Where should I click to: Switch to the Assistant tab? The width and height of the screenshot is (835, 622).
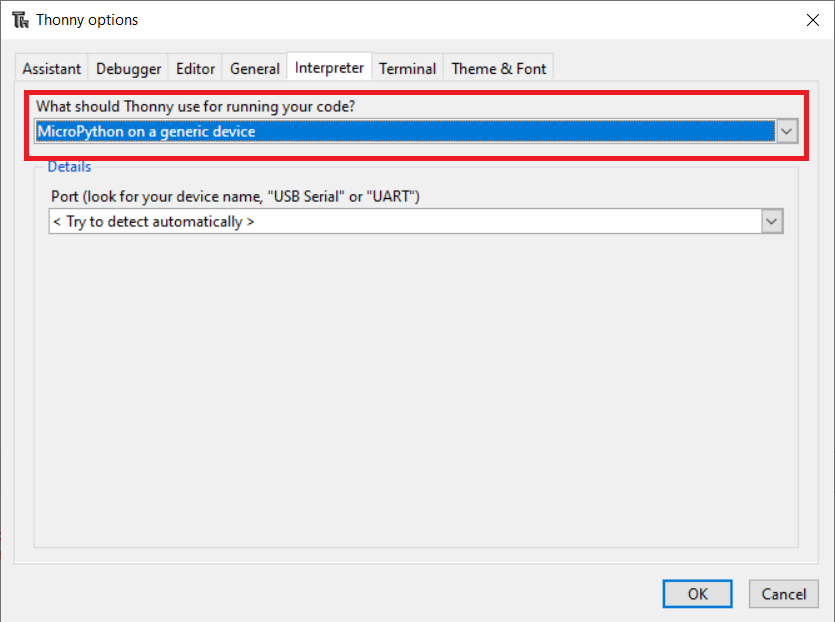coord(52,69)
